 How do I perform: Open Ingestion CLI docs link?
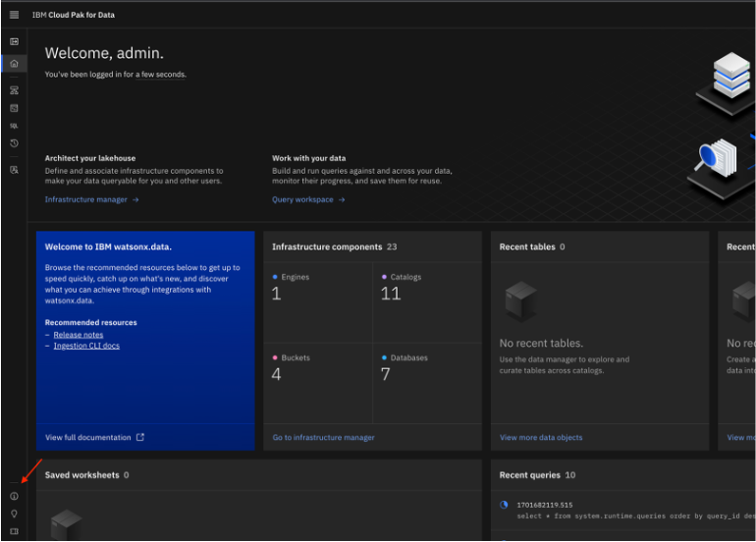point(86,346)
